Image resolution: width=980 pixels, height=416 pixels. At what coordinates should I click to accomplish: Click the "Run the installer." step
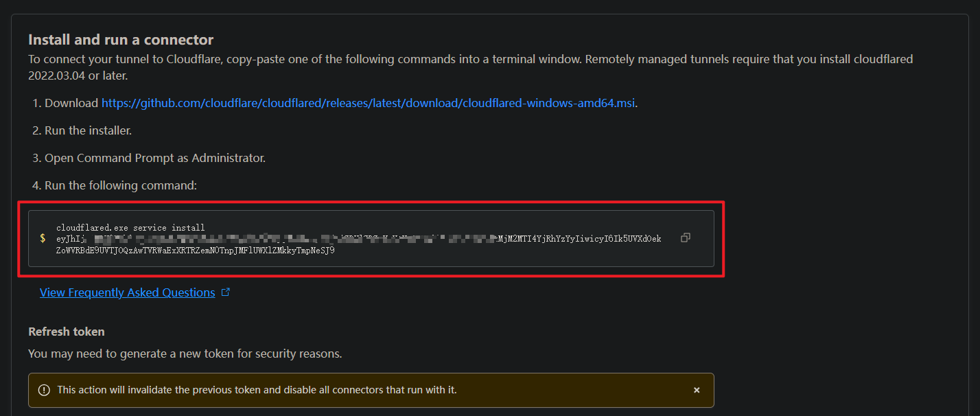pos(88,130)
